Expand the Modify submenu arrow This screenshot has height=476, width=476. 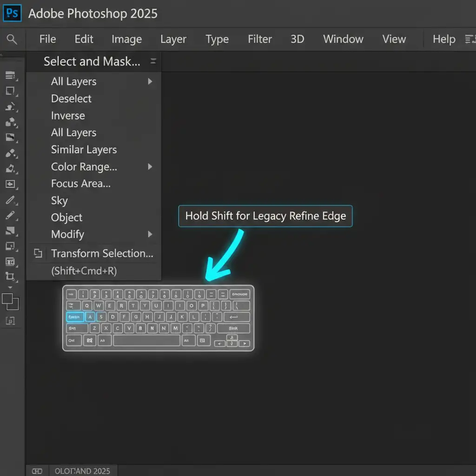[x=150, y=234]
